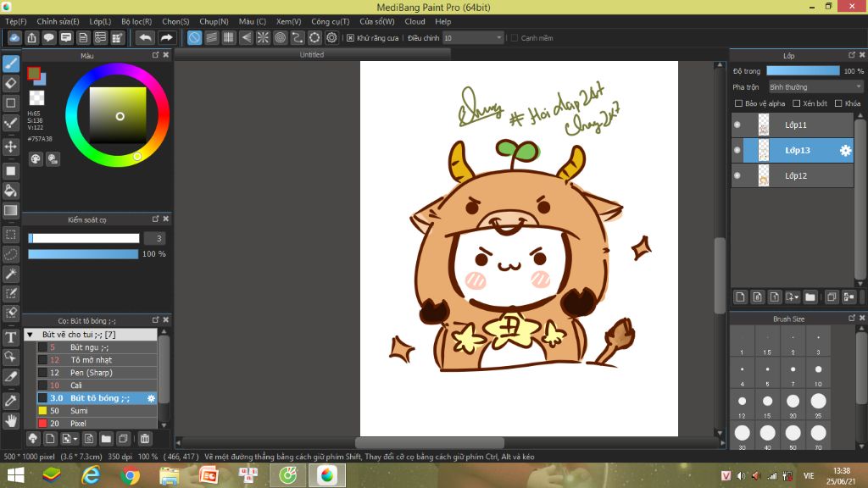Enable Khóa layer checkbox
The width and height of the screenshot is (868, 488).
[x=838, y=103]
